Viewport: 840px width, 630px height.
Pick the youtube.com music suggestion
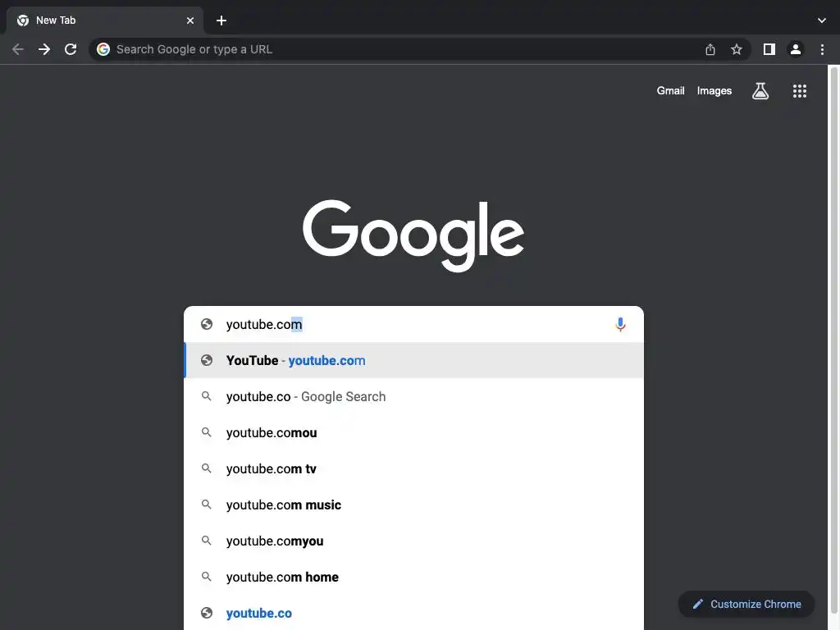[413, 504]
